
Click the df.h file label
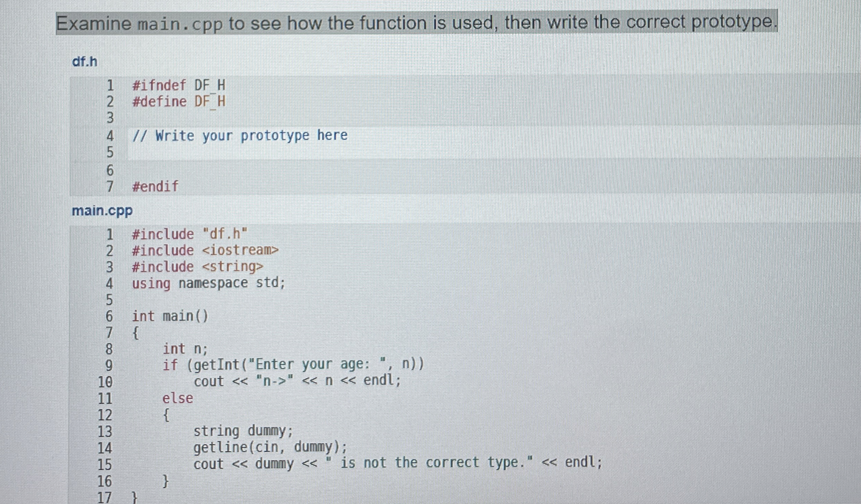point(85,62)
